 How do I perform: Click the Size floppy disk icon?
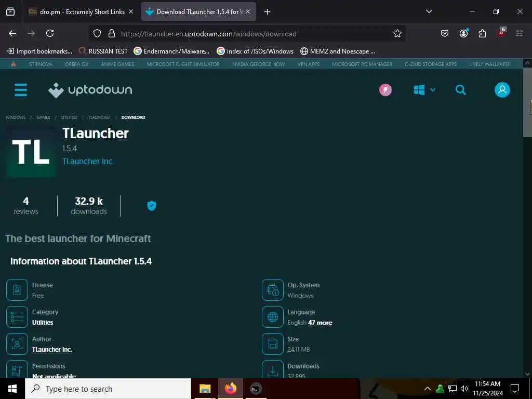(272, 344)
